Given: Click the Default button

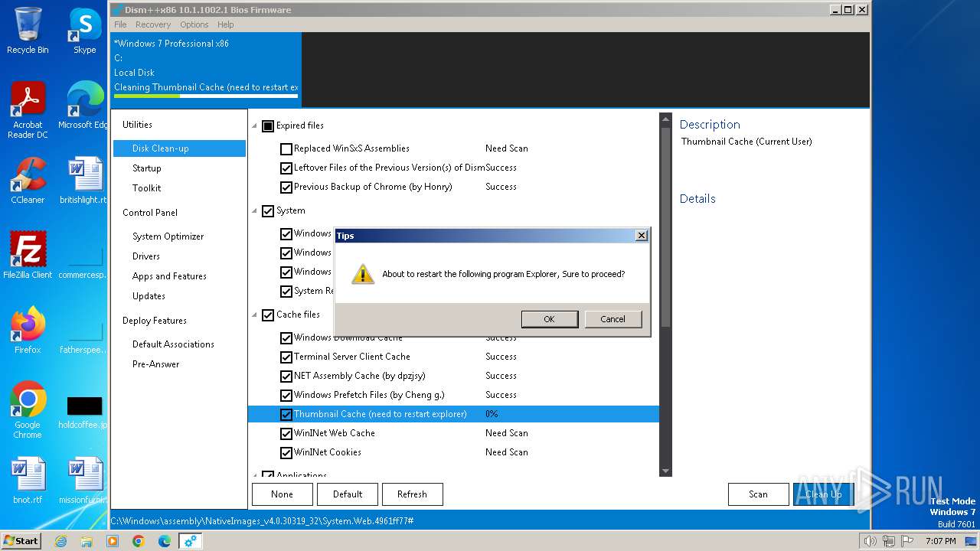Looking at the screenshot, I should point(348,494).
